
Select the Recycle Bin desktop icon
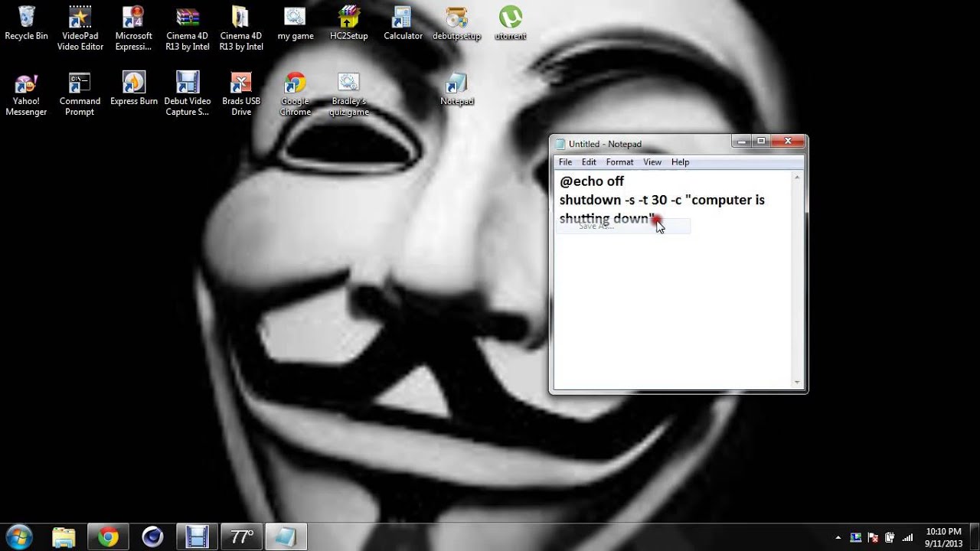pyautogui.click(x=26, y=24)
